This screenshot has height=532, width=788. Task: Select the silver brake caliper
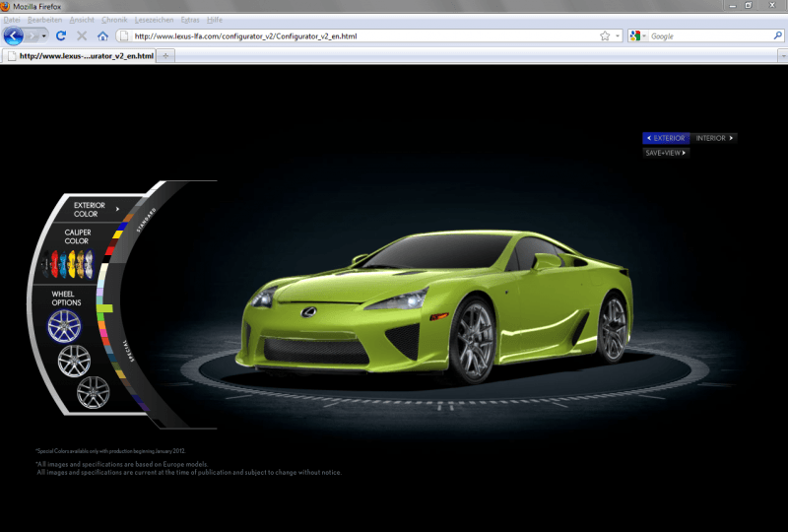point(89,264)
